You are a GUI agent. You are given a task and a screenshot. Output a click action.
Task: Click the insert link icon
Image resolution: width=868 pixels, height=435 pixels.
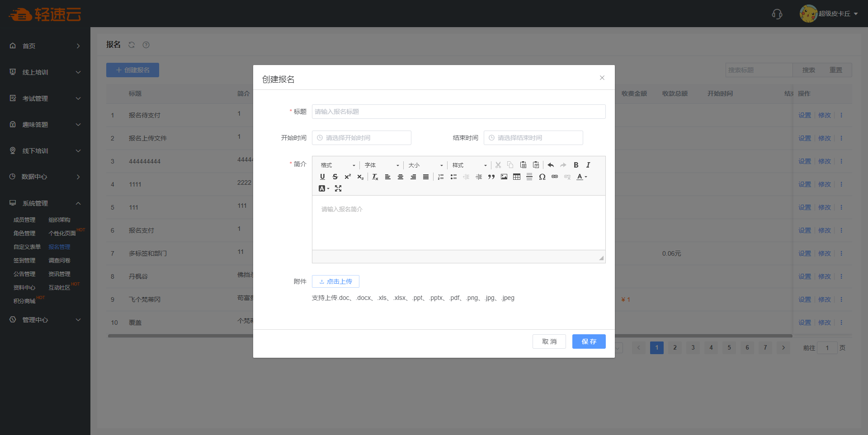(x=555, y=177)
